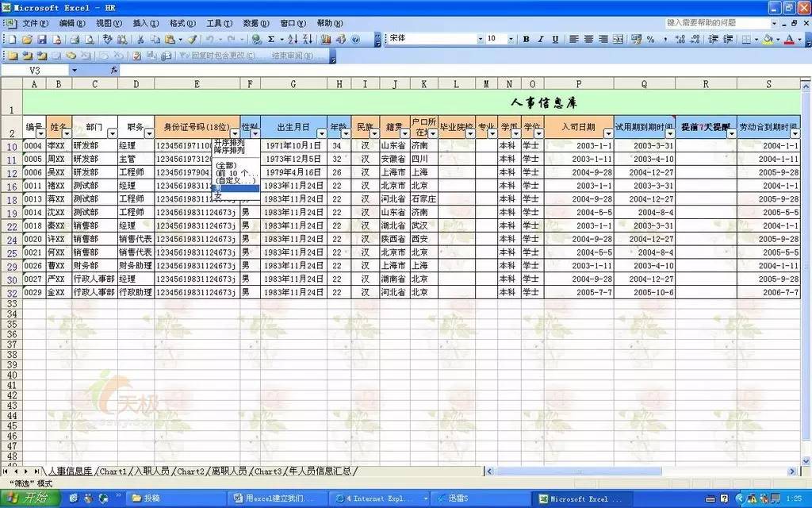This screenshot has width=812, height=508.
Task: Click the Format Painter brush icon
Action: (x=191, y=40)
